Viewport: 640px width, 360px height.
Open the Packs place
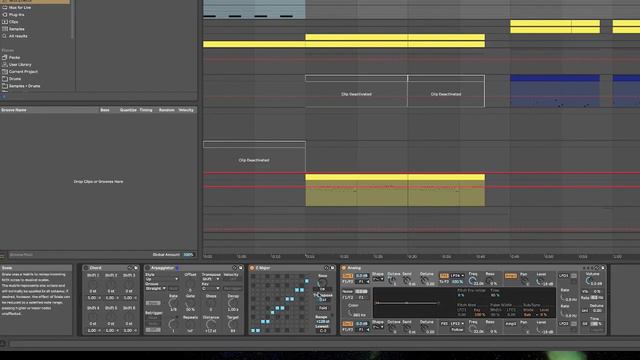14,58
